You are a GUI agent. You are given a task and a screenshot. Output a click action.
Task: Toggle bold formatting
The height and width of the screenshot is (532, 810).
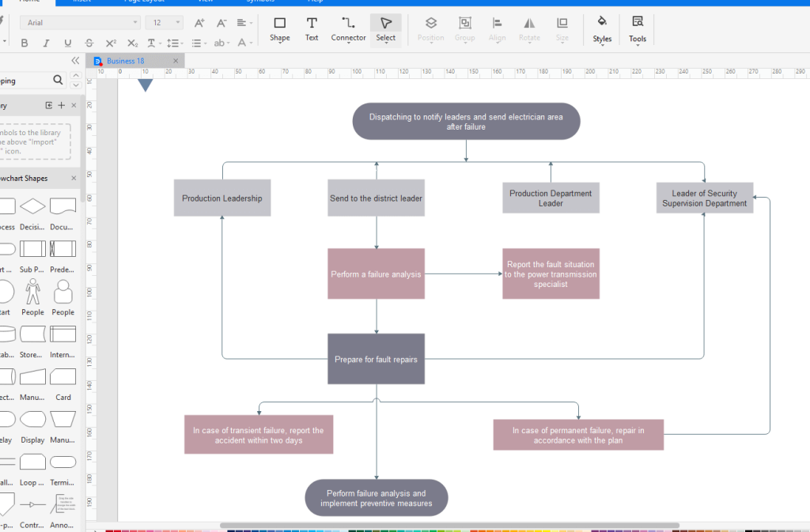pyautogui.click(x=25, y=43)
